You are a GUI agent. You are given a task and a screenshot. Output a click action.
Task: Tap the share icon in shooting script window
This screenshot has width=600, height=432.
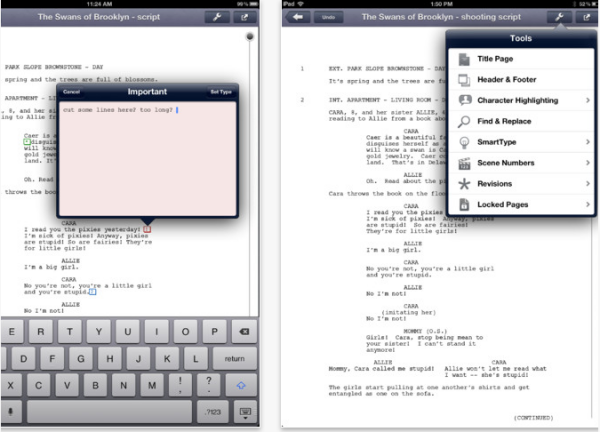(x=586, y=17)
